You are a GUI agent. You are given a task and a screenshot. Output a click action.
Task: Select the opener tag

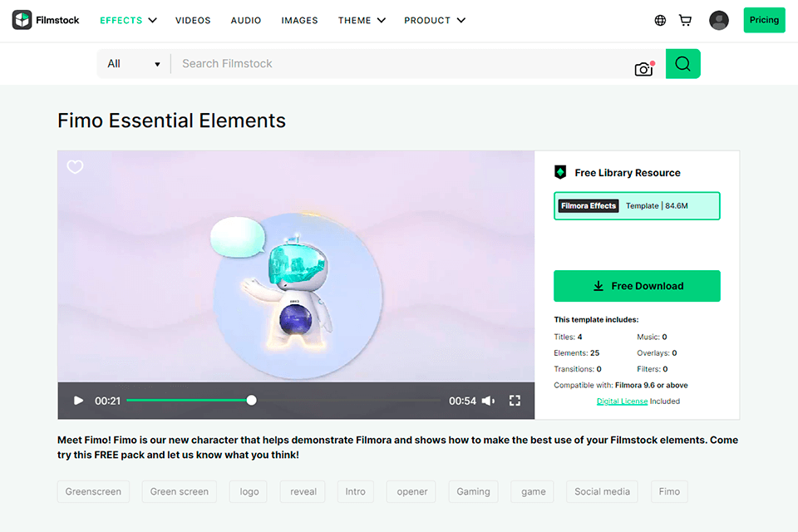coord(411,491)
